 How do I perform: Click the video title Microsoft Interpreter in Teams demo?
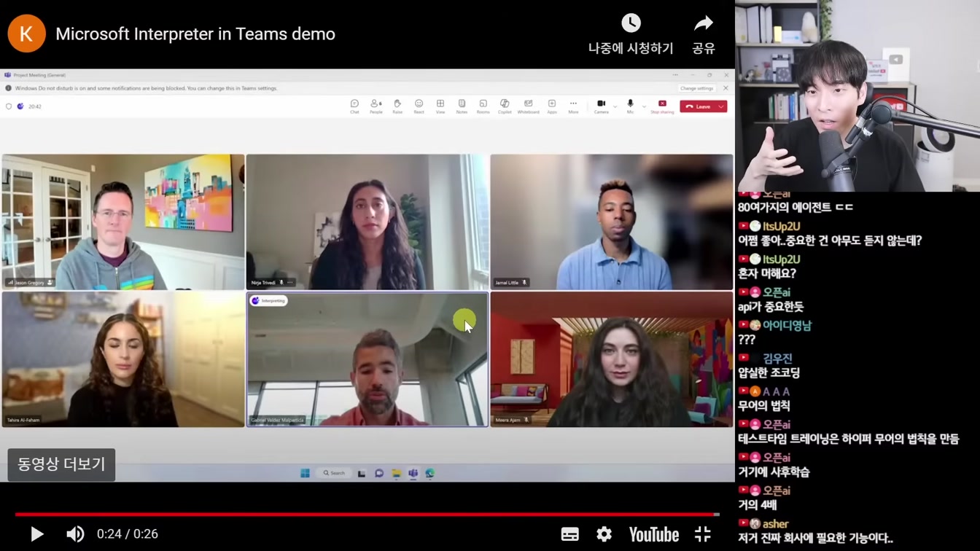tap(195, 34)
